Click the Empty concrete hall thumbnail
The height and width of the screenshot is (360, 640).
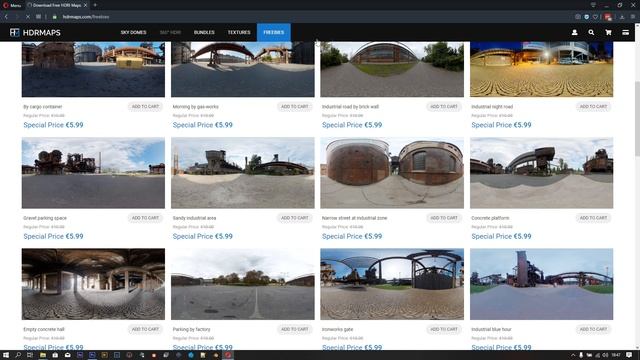click(x=93, y=284)
